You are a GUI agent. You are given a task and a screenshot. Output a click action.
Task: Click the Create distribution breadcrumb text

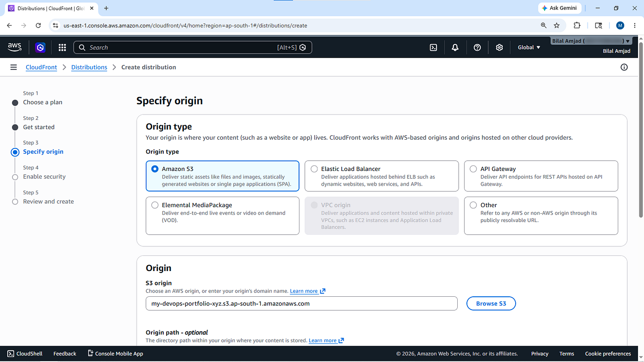[x=149, y=67]
